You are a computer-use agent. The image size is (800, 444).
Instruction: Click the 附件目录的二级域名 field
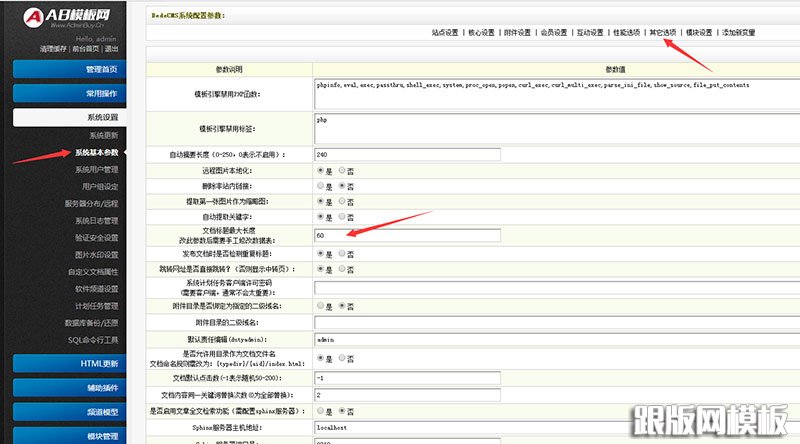click(x=557, y=323)
